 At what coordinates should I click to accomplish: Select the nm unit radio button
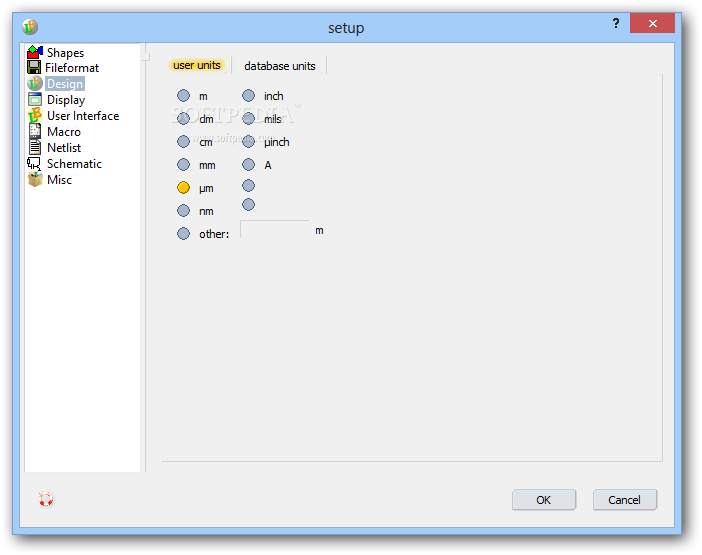click(183, 210)
